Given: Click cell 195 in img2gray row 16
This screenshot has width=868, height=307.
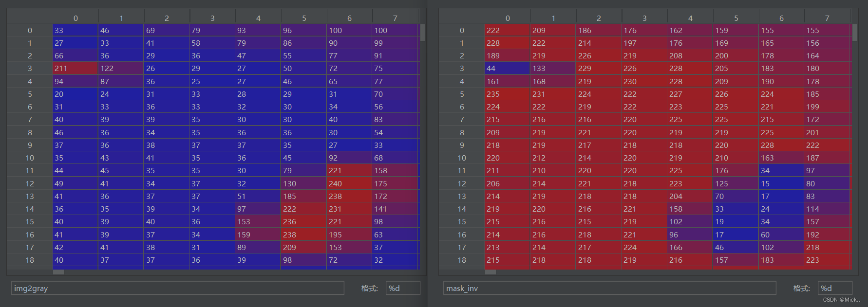Looking at the screenshot, I should click(x=349, y=235).
